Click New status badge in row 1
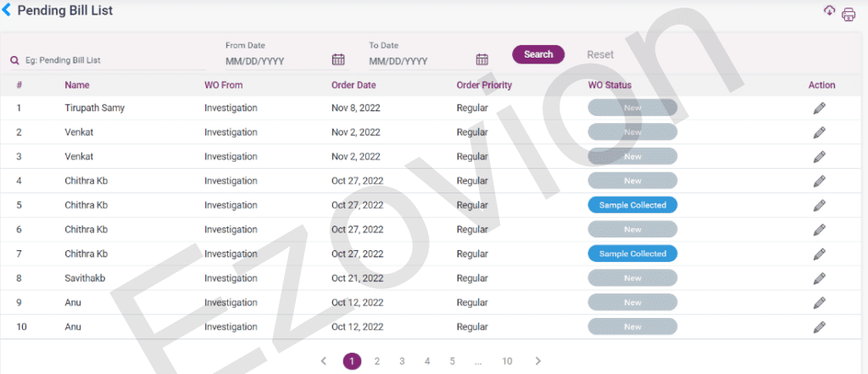Image resolution: width=868 pixels, height=374 pixels. click(x=632, y=108)
